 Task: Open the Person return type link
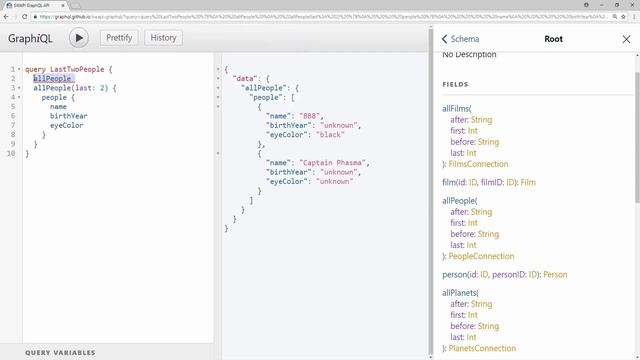pyautogui.click(x=555, y=275)
